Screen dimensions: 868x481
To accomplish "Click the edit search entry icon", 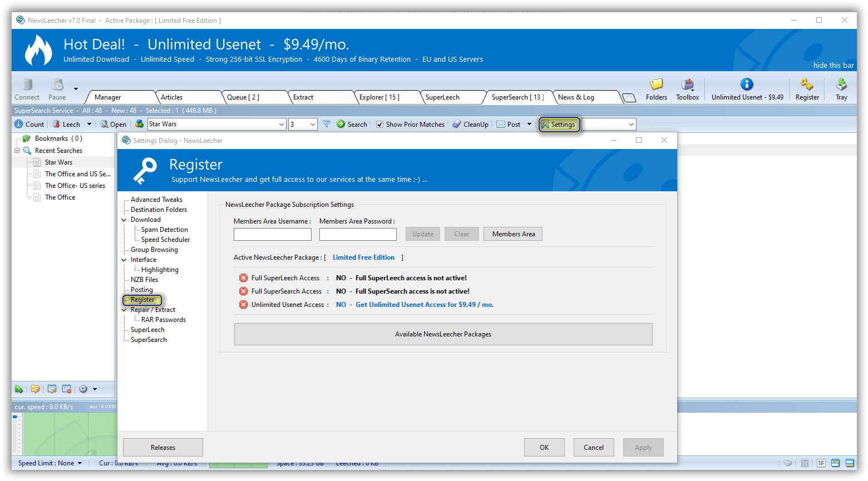I will (52, 389).
